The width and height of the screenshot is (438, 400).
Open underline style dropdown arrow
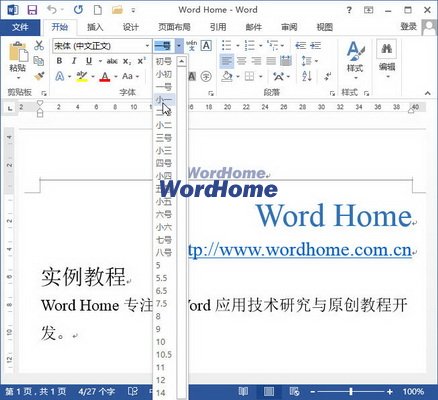click(100, 61)
